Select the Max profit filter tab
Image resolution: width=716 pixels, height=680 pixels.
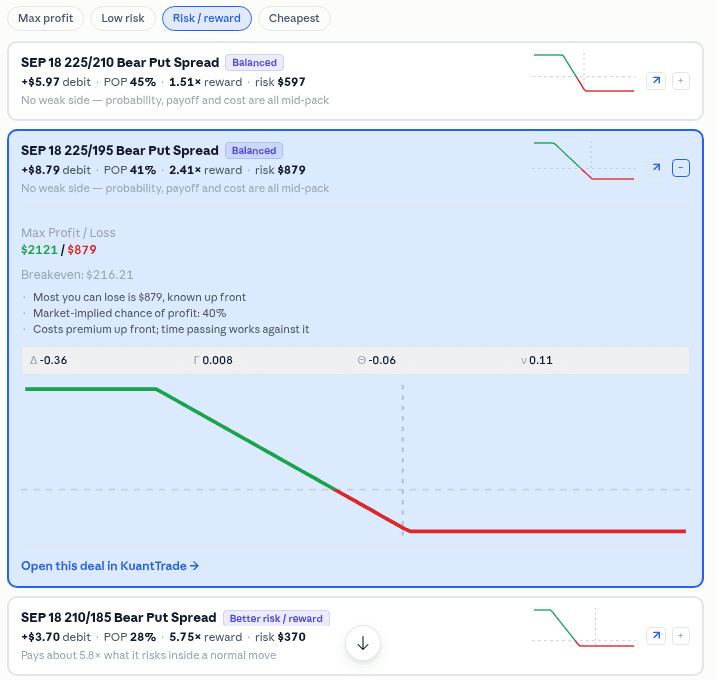45,18
